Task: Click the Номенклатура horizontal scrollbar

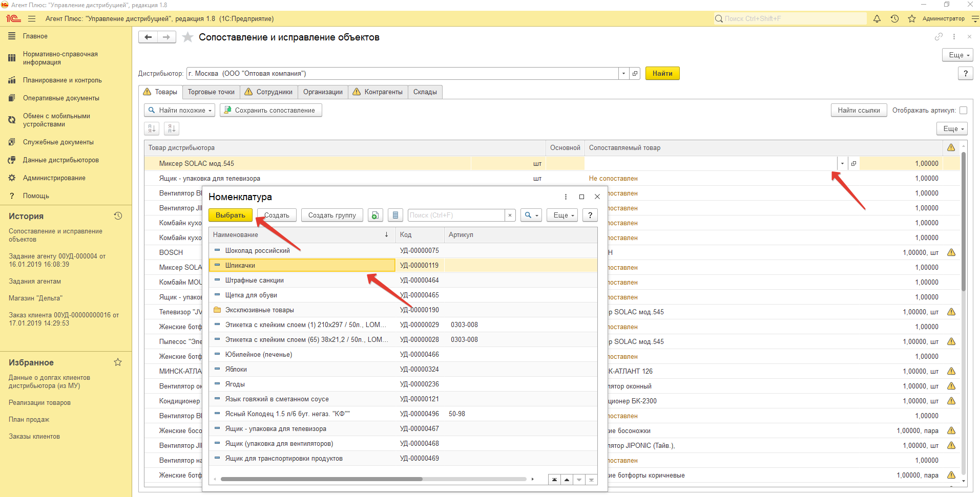Action: pyautogui.click(x=322, y=479)
